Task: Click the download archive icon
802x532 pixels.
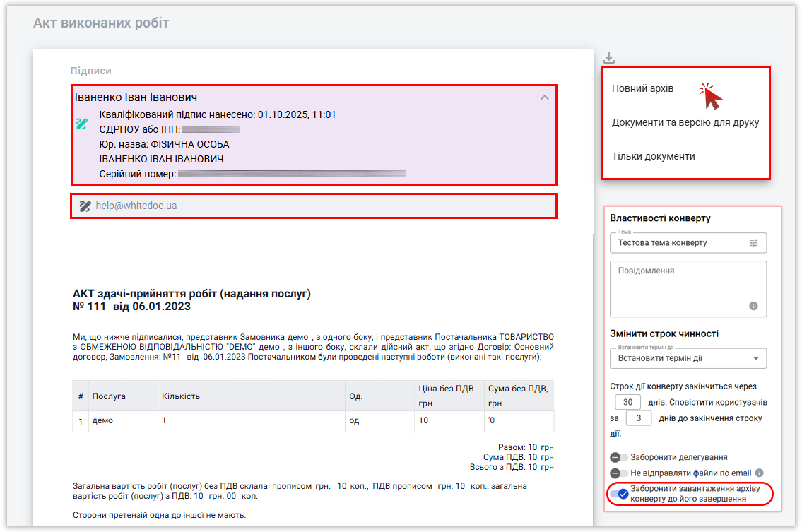Action: [x=609, y=58]
